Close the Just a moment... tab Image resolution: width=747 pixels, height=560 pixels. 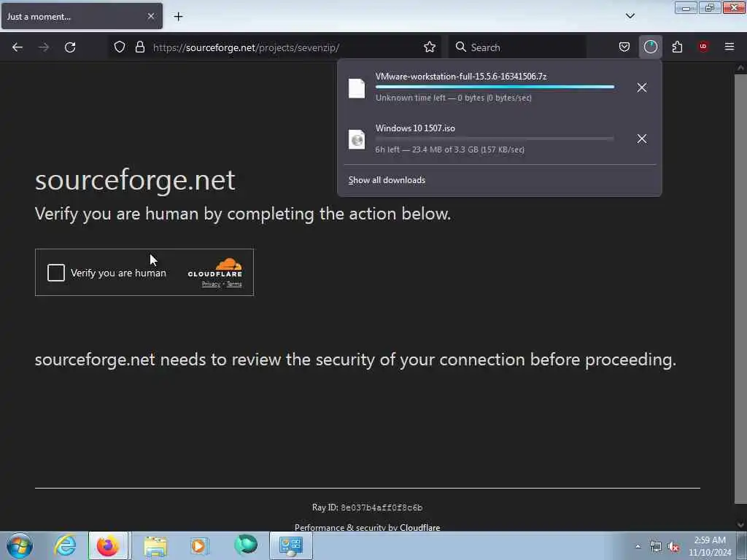[x=151, y=16]
